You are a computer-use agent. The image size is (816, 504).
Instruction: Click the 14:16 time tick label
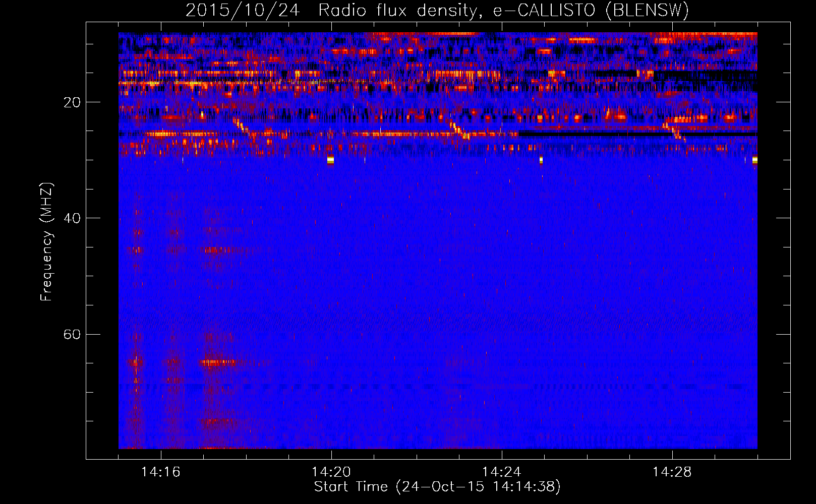click(161, 472)
